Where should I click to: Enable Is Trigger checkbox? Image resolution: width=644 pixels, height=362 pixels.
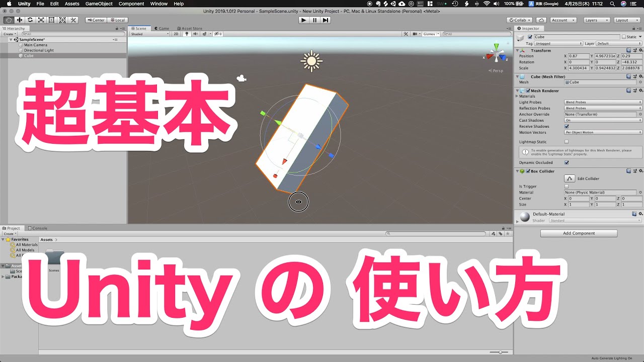coord(567,186)
